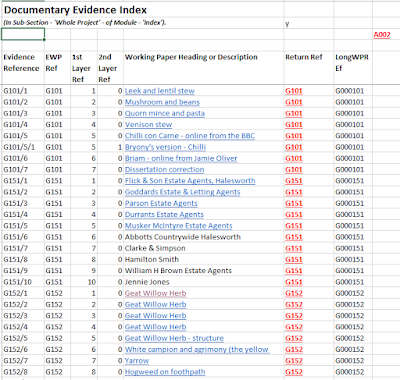Open 'Chilli con Carne - online from the BBC' link
Image resolution: width=400 pixels, height=380 pixels.
point(190,136)
